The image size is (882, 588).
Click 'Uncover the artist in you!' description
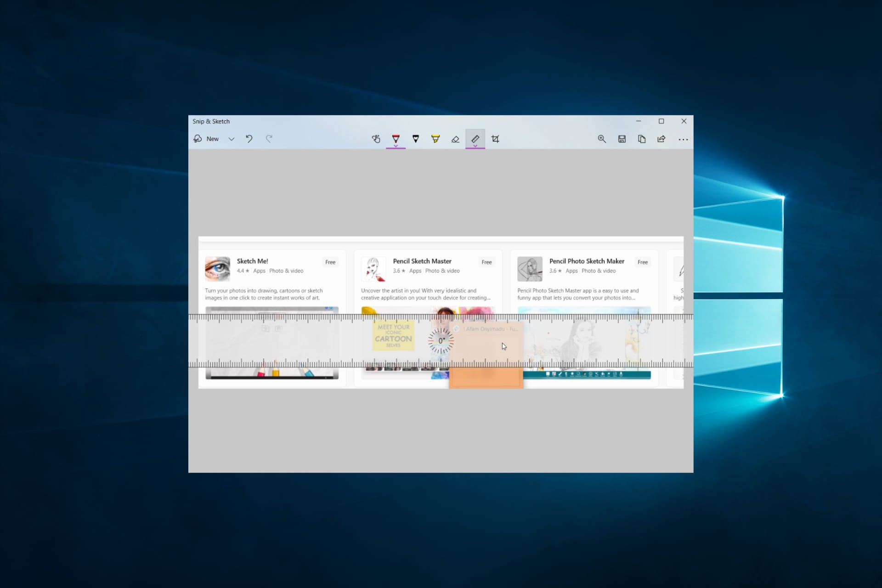point(425,294)
